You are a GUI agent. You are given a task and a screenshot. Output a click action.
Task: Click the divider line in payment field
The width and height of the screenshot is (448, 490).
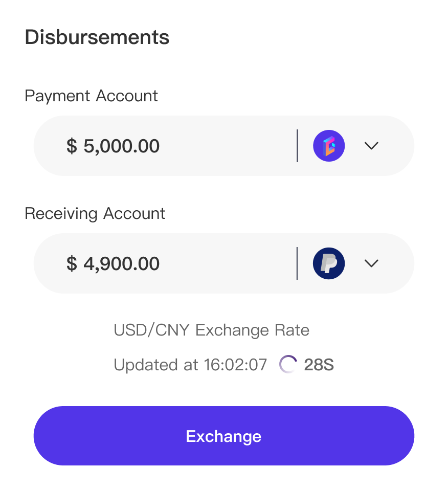click(x=297, y=146)
